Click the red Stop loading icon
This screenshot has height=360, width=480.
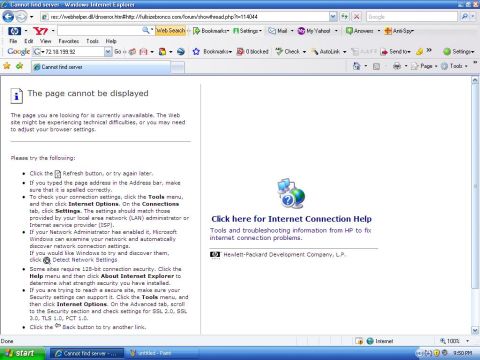tap(356, 16)
